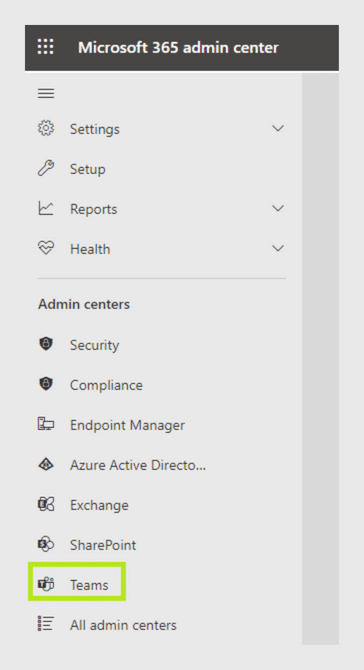364x670 pixels.
Task: Click the All admin centers list icon
Action: [46, 624]
